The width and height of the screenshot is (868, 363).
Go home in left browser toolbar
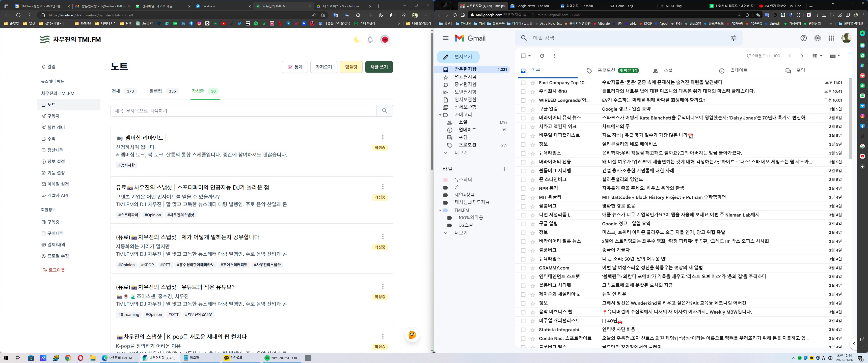click(29, 15)
